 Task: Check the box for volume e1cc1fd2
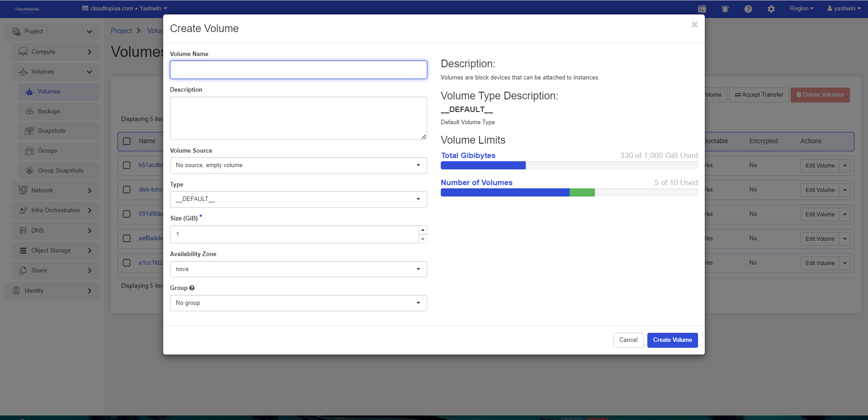[127, 263]
